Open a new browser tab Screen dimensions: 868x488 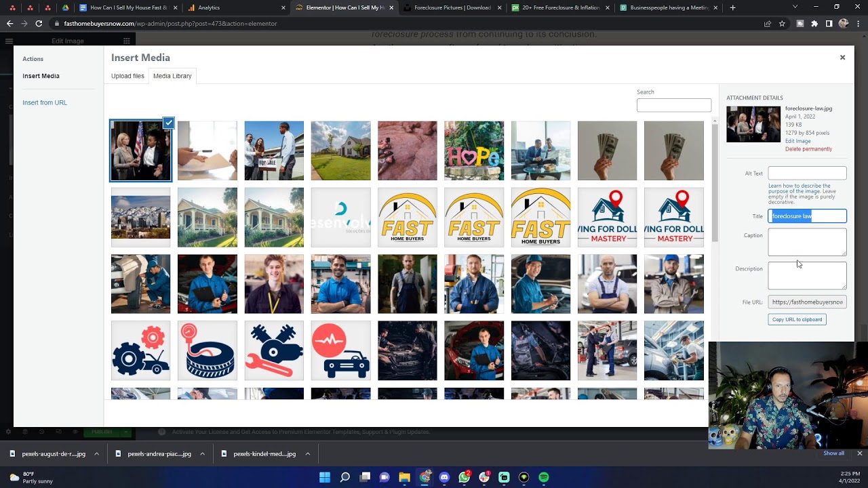click(732, 7)
